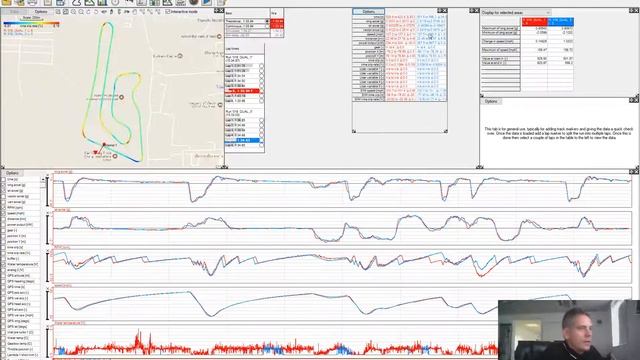Select Lap 2 radio button in first run
The image size is (640, 360).
261,71
